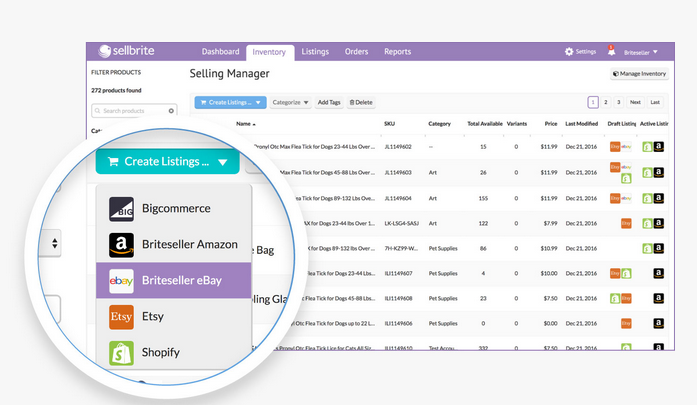Select Briteseller eBay in the menu

click(174, 280)
